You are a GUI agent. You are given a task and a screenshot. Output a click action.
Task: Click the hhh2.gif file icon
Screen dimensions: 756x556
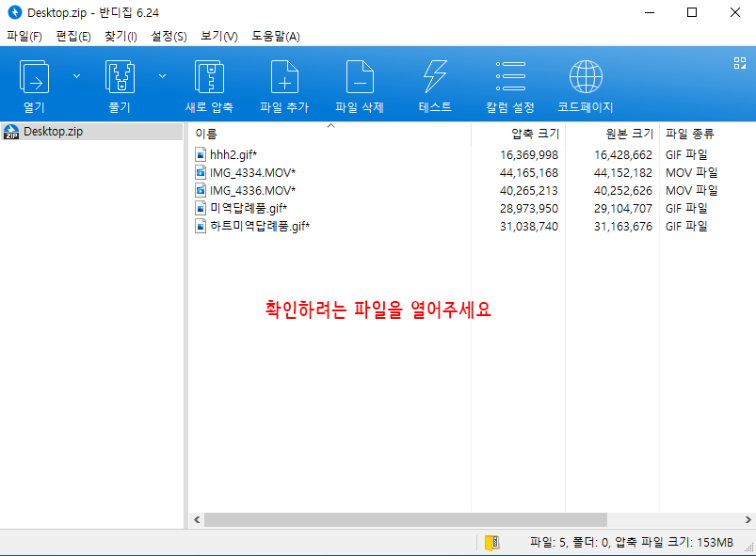click(201, 154)
